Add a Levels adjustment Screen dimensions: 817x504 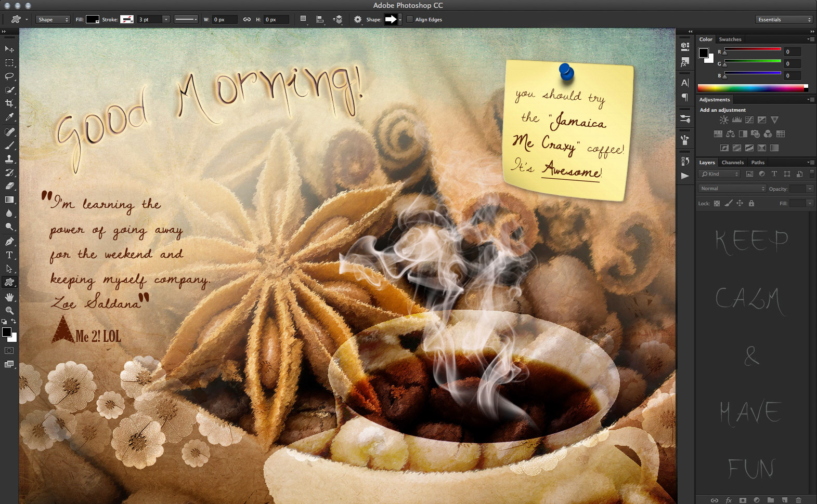[737, 120]
